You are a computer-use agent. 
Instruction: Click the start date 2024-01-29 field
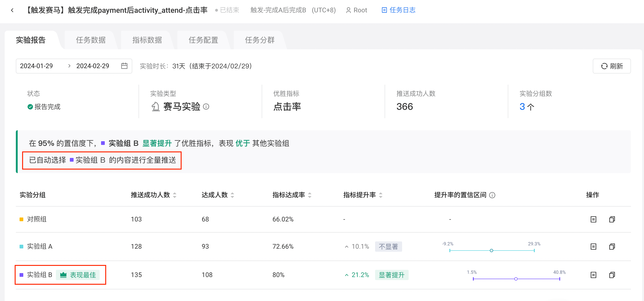click(x=37, y=66)
